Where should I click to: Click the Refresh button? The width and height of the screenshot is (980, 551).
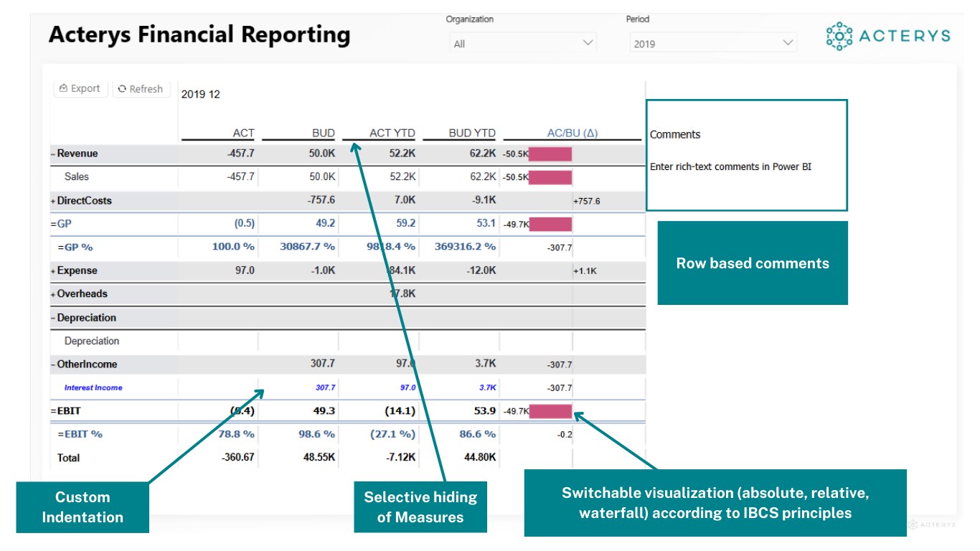click(x=141, y=89)
